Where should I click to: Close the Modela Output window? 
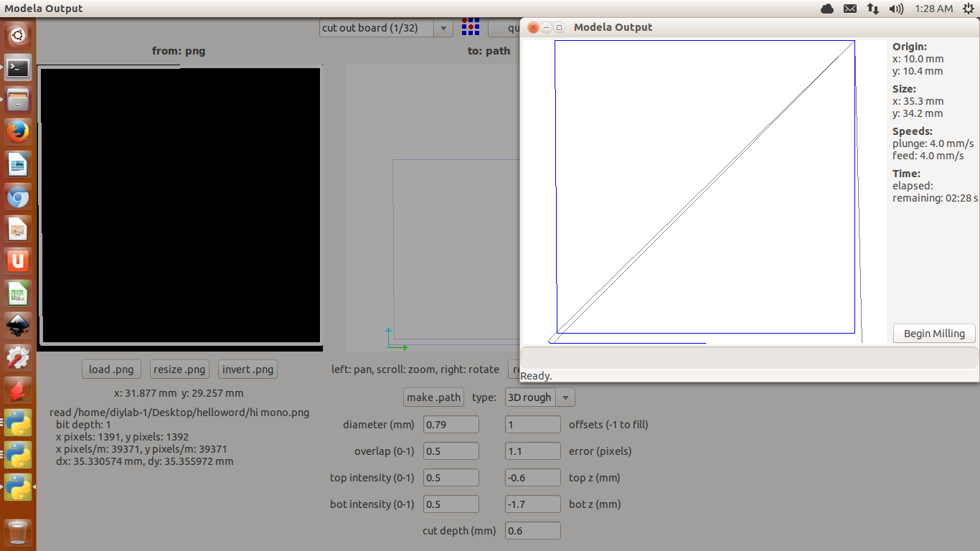[533, 27]
